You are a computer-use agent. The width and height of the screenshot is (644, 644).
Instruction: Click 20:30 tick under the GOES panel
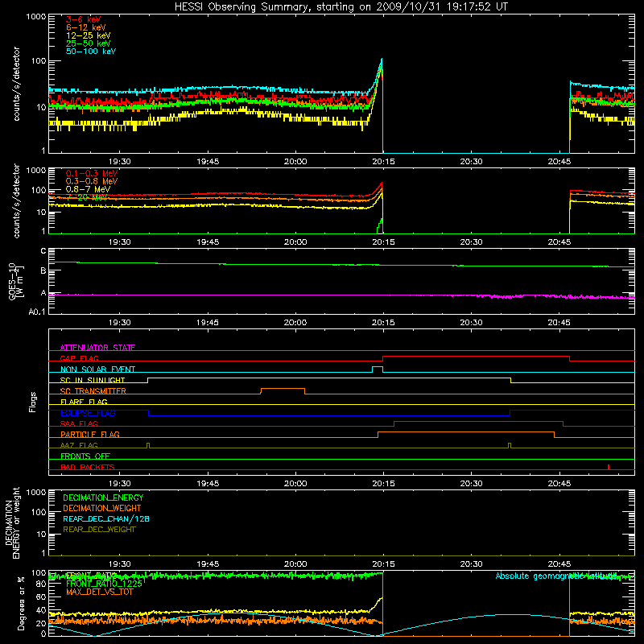tap(471, 323)
